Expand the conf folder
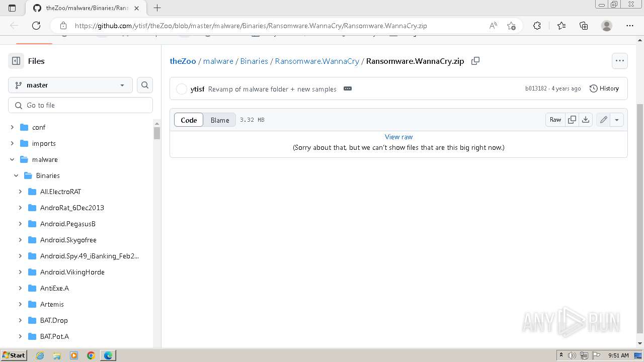This screenshot has height=362, width=644. (x=12, y=127)
